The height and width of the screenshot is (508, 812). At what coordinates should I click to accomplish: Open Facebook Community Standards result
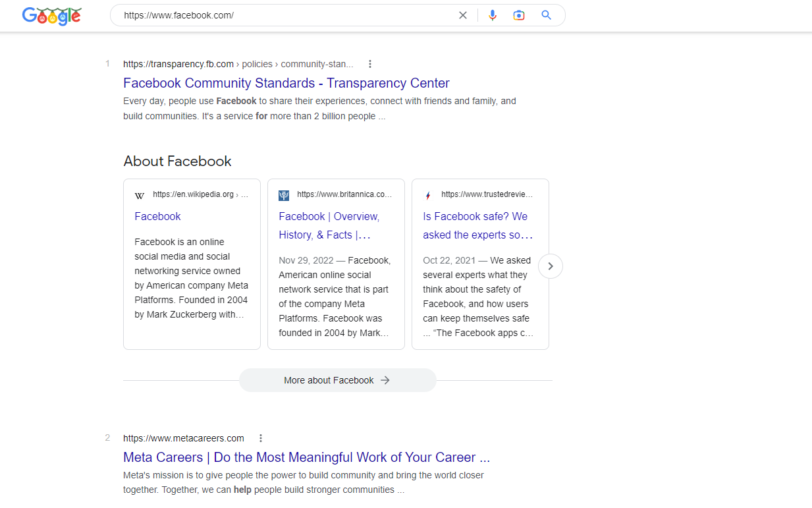tap(286, 83)
